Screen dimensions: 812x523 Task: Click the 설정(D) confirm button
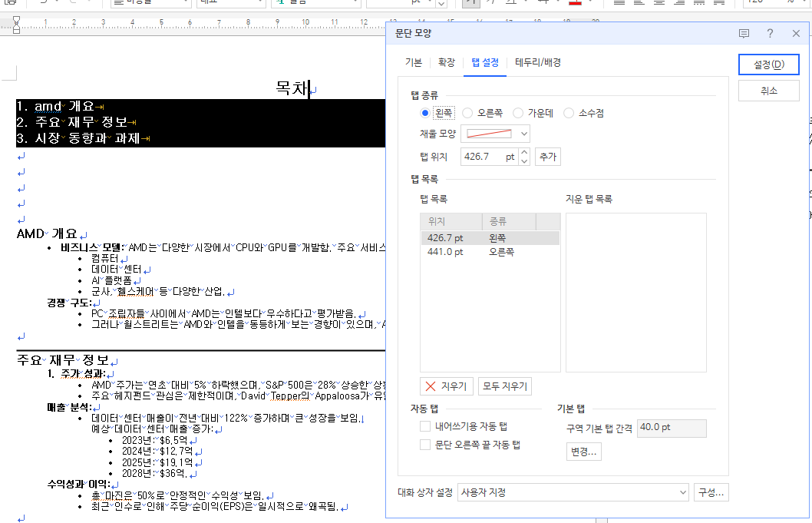[768, 65]
